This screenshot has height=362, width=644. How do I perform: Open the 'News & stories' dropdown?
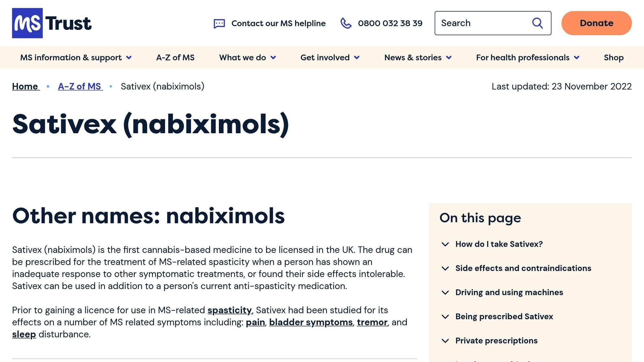pos(418,58)
